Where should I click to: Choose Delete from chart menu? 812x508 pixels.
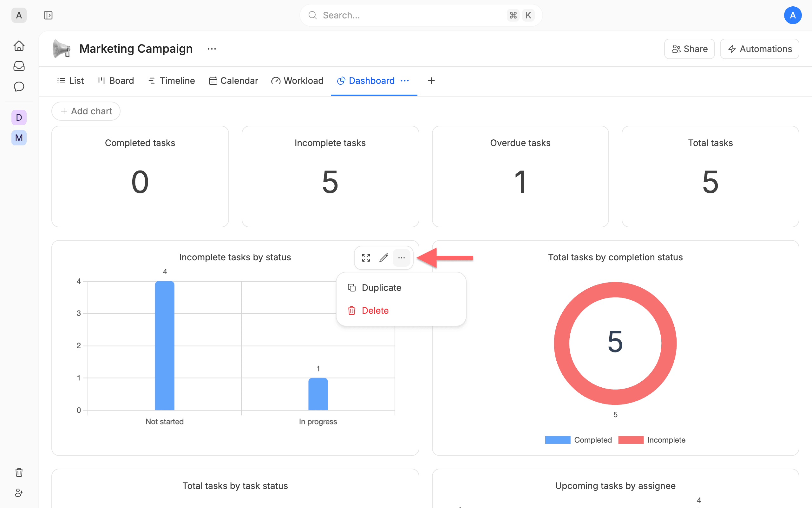coord(401,311)
